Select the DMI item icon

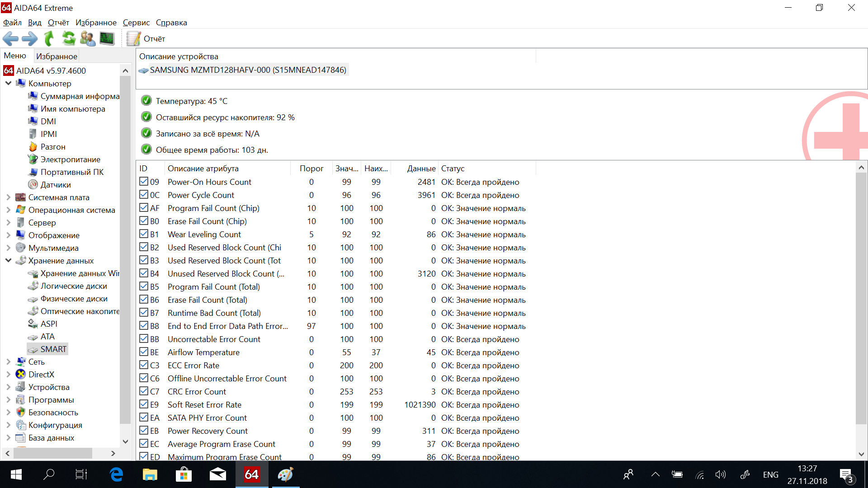tap(33, 121)
